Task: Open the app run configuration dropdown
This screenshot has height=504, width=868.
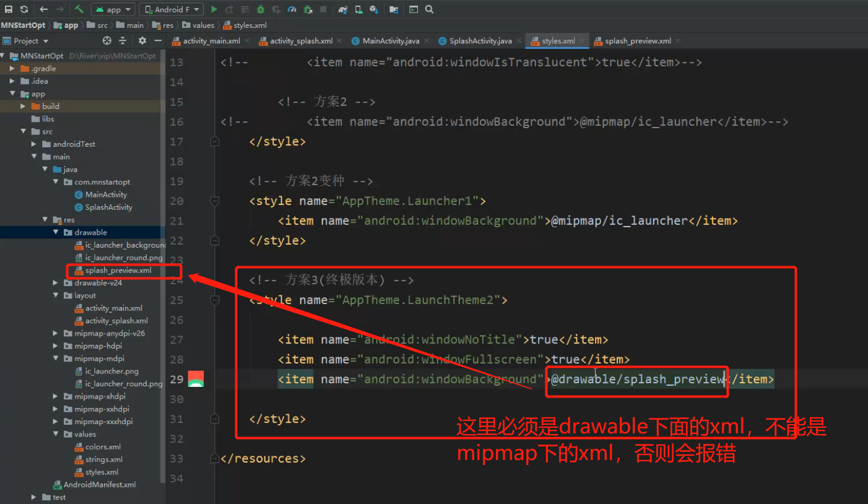Action: pos(113,9)
